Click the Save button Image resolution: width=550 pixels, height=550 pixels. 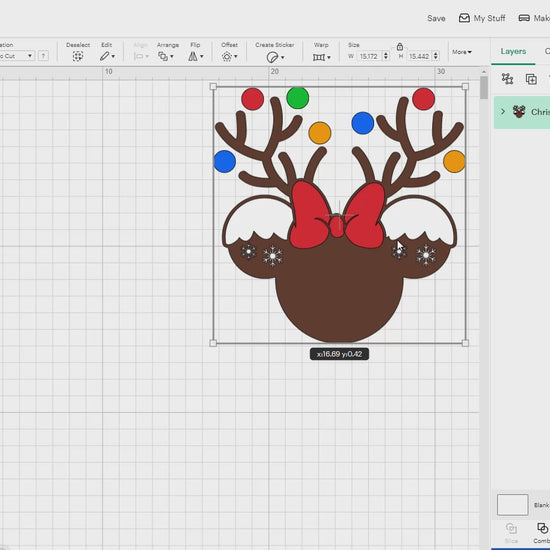[436, 18]
